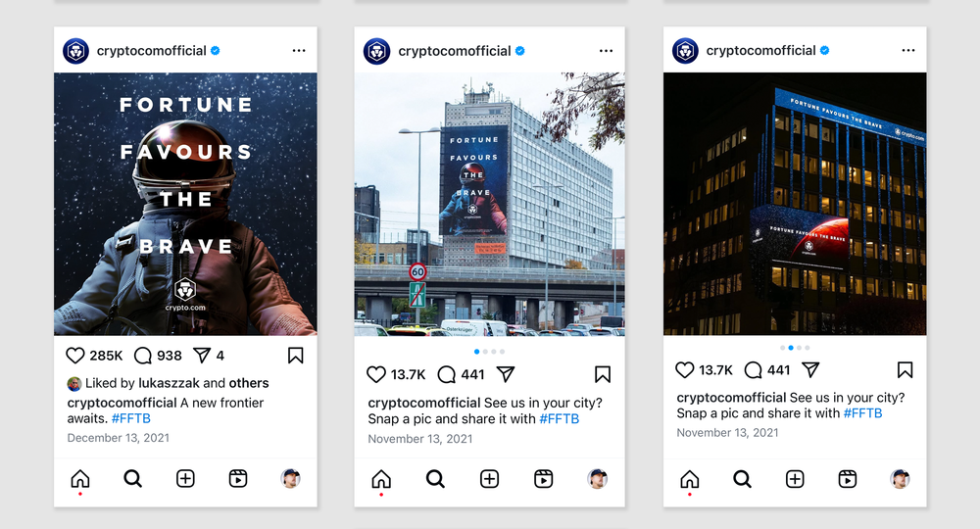Bookmark the December 13, 2021 post
This screenshot has width=980, height=529.
coord(296,356)
